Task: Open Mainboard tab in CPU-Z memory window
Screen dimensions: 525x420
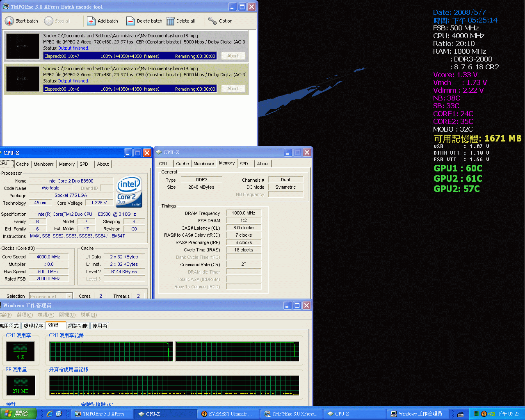Action: tap(204, 164)
